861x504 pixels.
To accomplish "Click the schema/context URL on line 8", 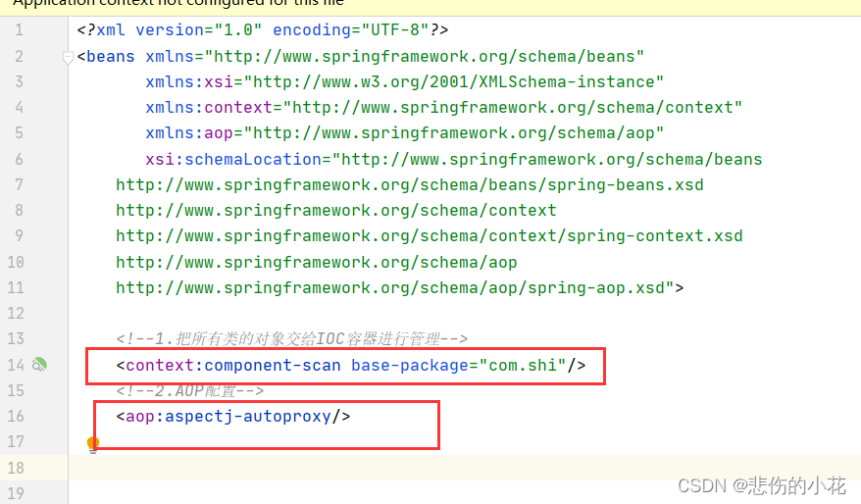I will [336, 211].
